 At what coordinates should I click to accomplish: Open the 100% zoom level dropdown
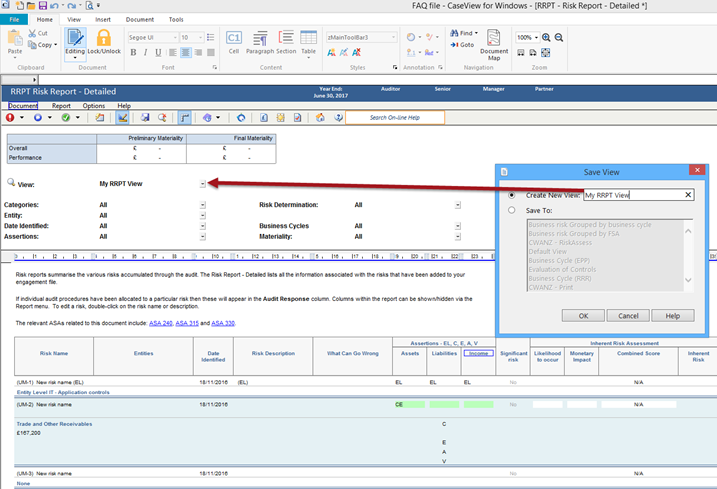pos(536,38)
